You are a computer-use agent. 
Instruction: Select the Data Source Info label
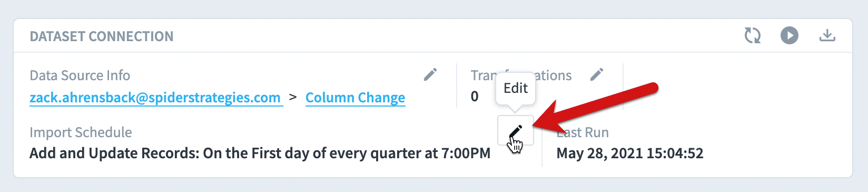pyautogui.click(x=80, y=75)
